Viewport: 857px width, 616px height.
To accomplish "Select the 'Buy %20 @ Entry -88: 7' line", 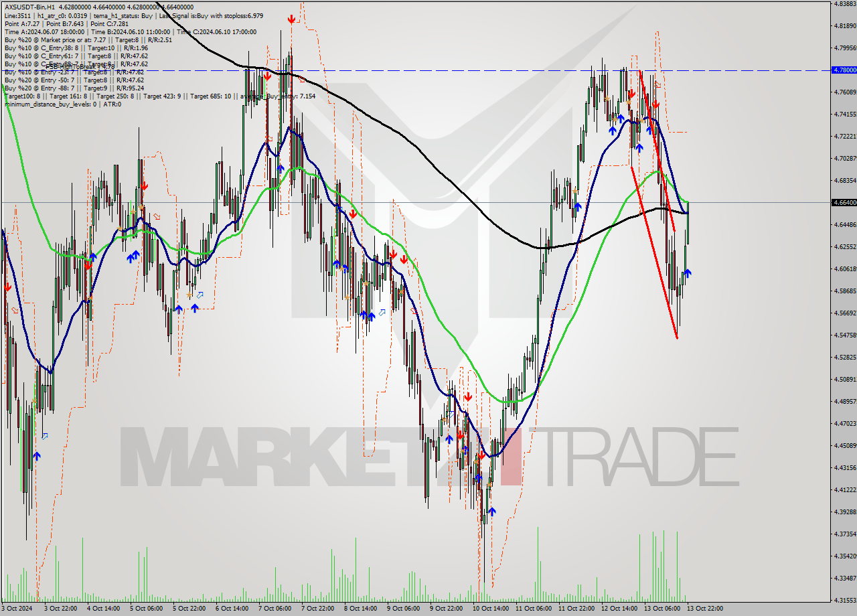I will (x=74, y=88).
